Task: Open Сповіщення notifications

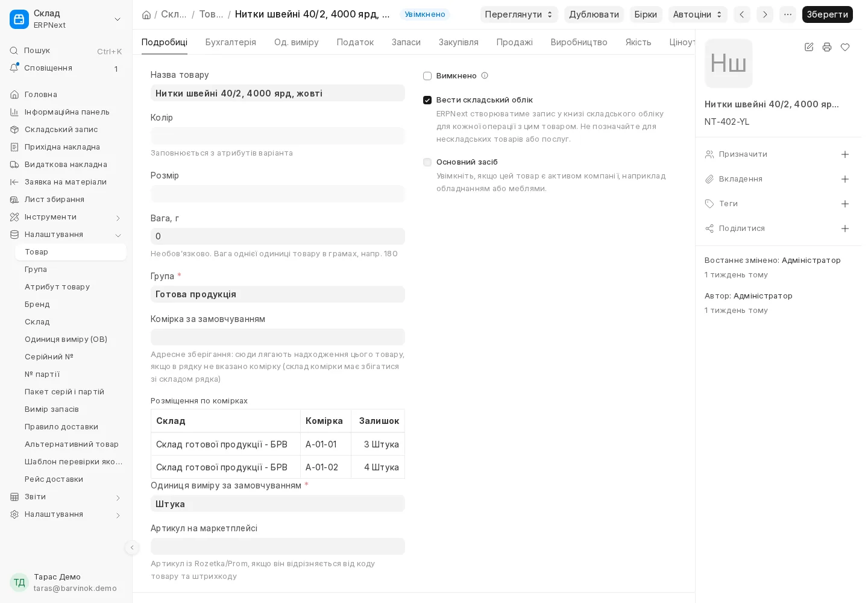Action: pyautogui.click(x=65, y=68)
